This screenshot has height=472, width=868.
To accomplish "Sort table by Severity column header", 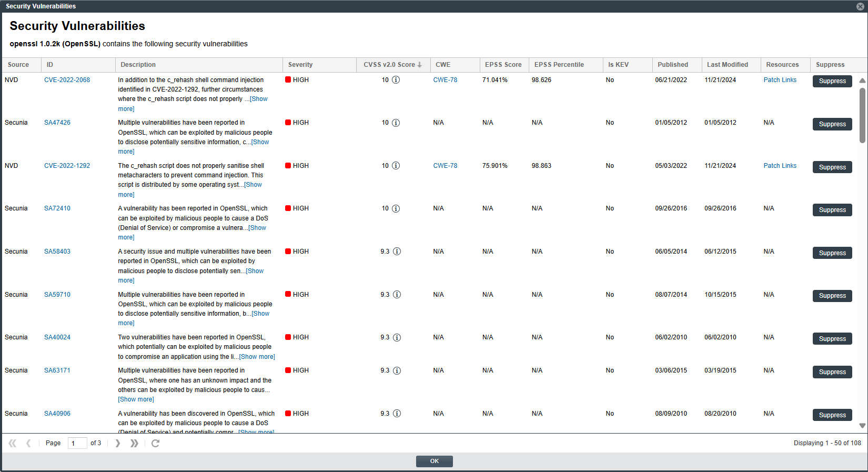I will tap(300, 65).
